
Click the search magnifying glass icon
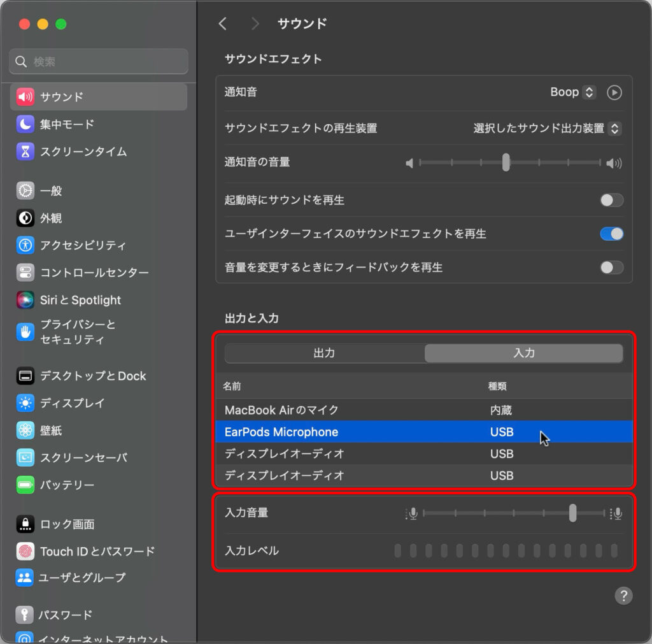[x=21, y=62]
